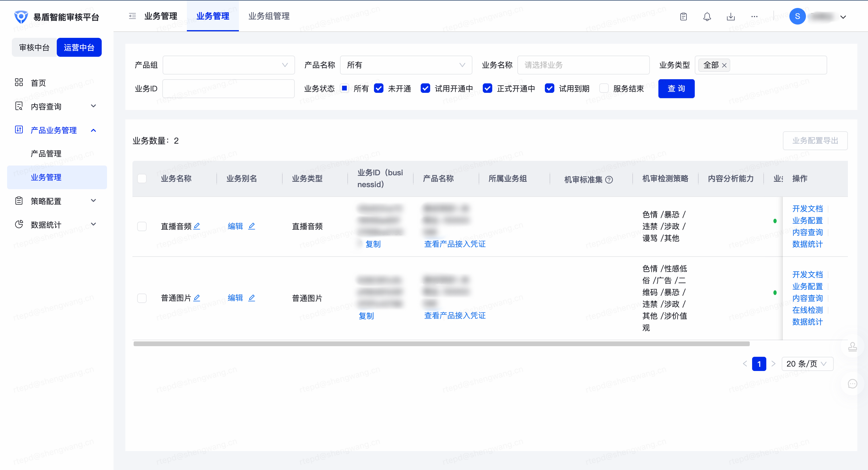Open 业务管理 sidebar submenu item

(x=57, y=177)
